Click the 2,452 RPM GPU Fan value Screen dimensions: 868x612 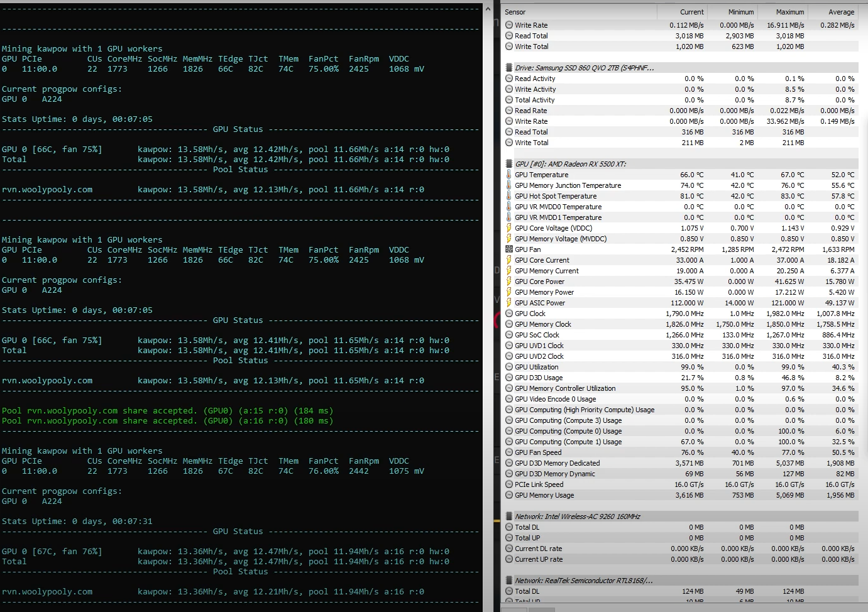[x=688, y=249]
